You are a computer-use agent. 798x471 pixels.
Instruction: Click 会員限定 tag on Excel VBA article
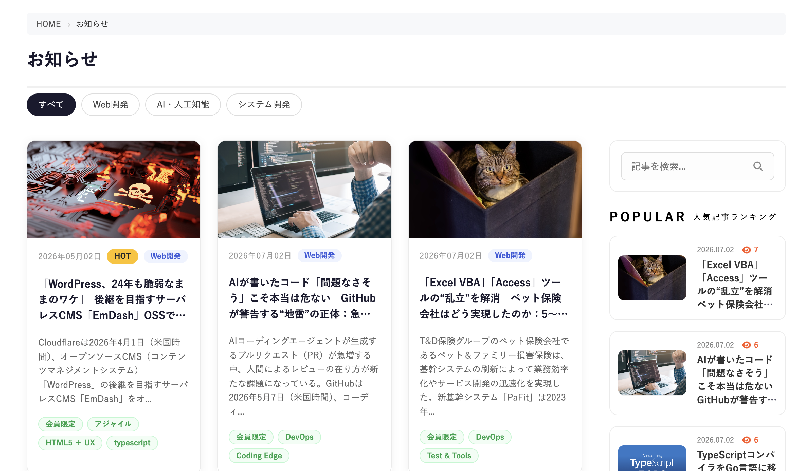click(x=442, y=437)
